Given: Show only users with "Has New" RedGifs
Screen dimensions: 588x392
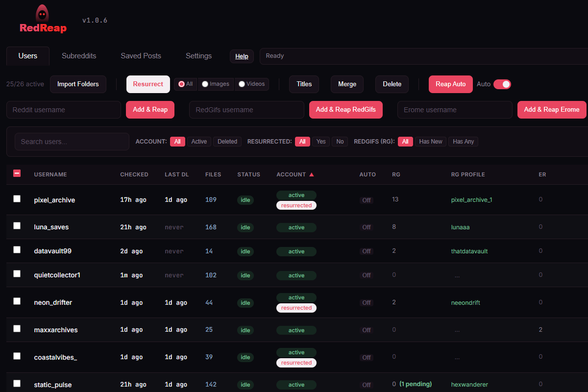Looking at the screenshot, I should click(430, 141).
